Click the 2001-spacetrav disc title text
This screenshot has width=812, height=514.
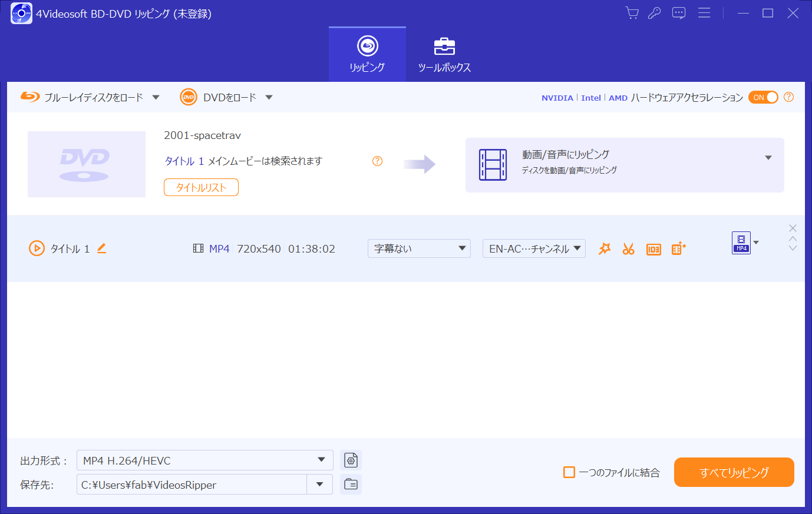[202, 135]
